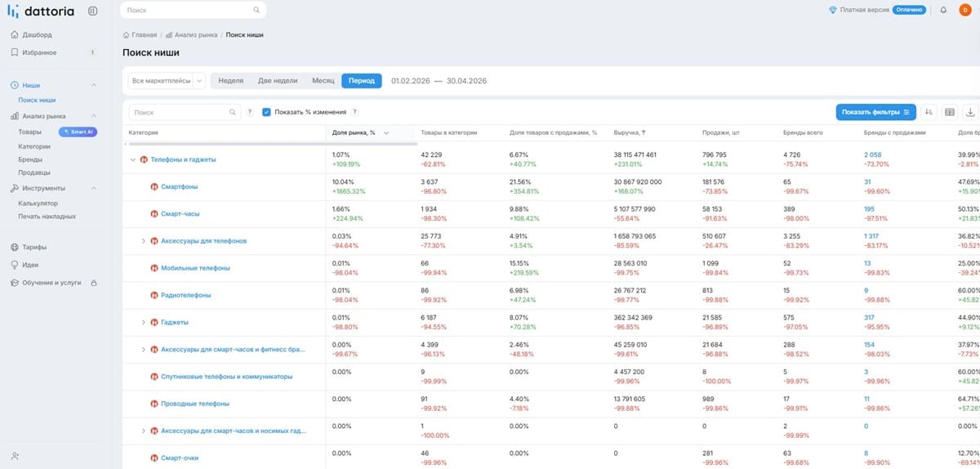Viewport: 980px width, 469px height.
Task: Click the marketplace icon of Смартфоны row
Action: click(x=154, y=186)
